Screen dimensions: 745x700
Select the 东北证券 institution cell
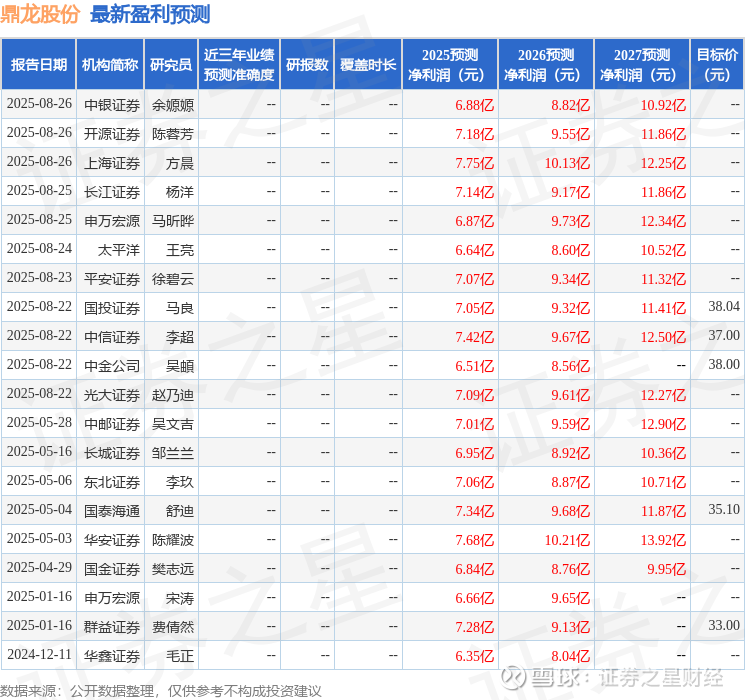pyautogui.click(x=112, y=482)
